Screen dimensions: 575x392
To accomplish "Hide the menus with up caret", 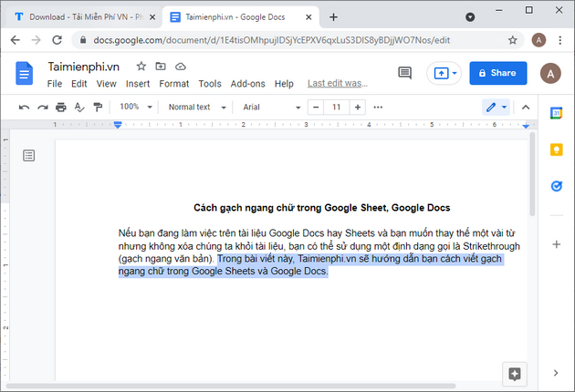I will click(526, 108).
